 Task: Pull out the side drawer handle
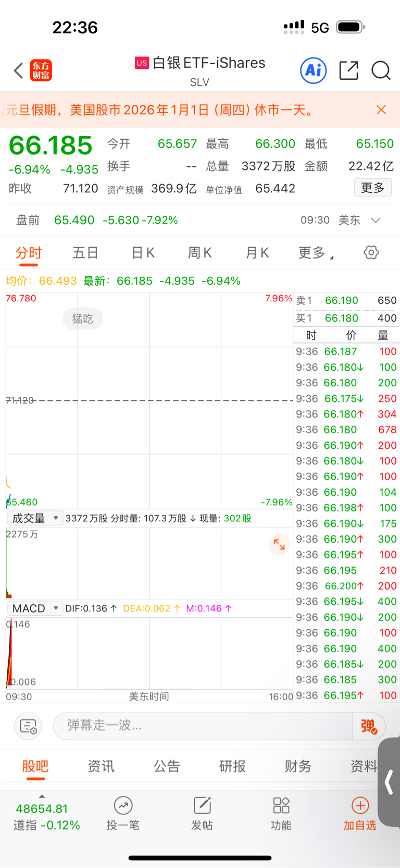click(x=389, y=782)
